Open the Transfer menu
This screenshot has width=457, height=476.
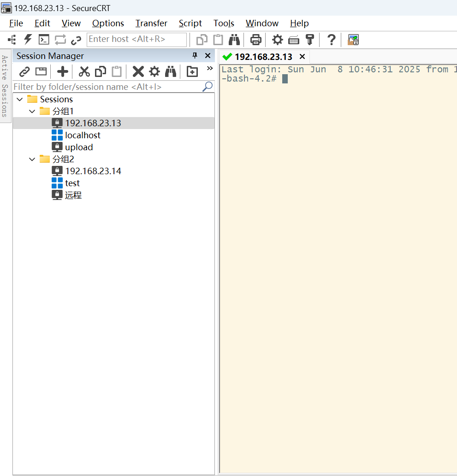[151, 24]
